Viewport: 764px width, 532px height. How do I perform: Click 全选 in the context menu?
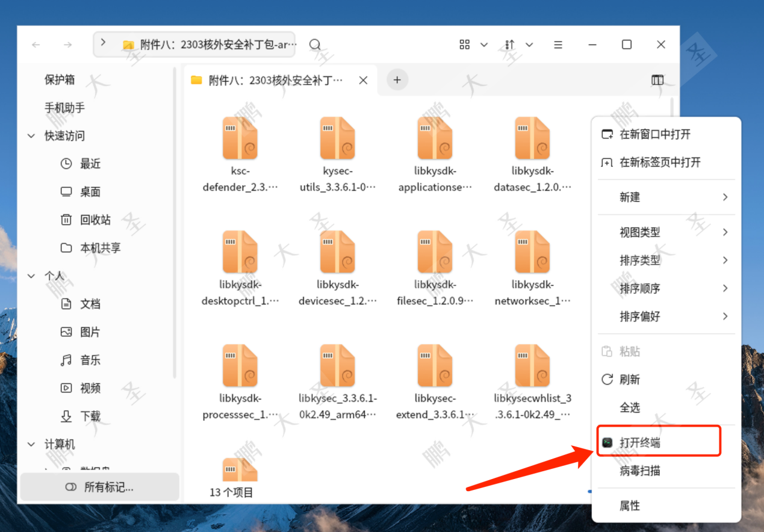(666, 407)
